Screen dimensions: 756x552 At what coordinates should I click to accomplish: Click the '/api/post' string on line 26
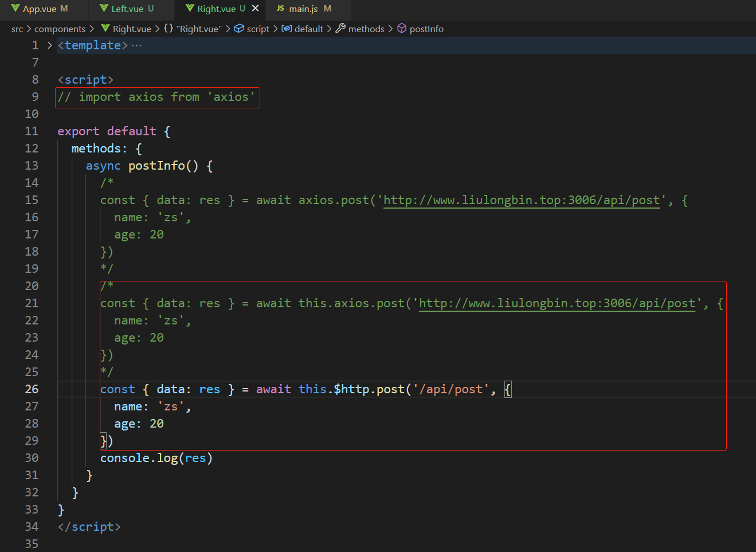click(x=451, y=389)
